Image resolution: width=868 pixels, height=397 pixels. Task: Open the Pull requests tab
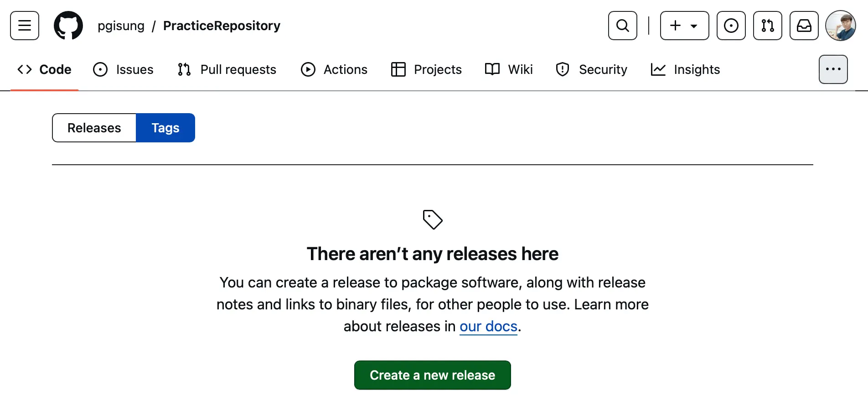[227, 69]
